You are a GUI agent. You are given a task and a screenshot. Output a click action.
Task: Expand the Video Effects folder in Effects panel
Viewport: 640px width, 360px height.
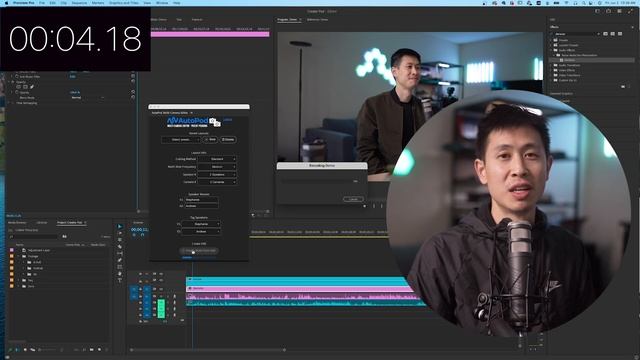(551, 70)
